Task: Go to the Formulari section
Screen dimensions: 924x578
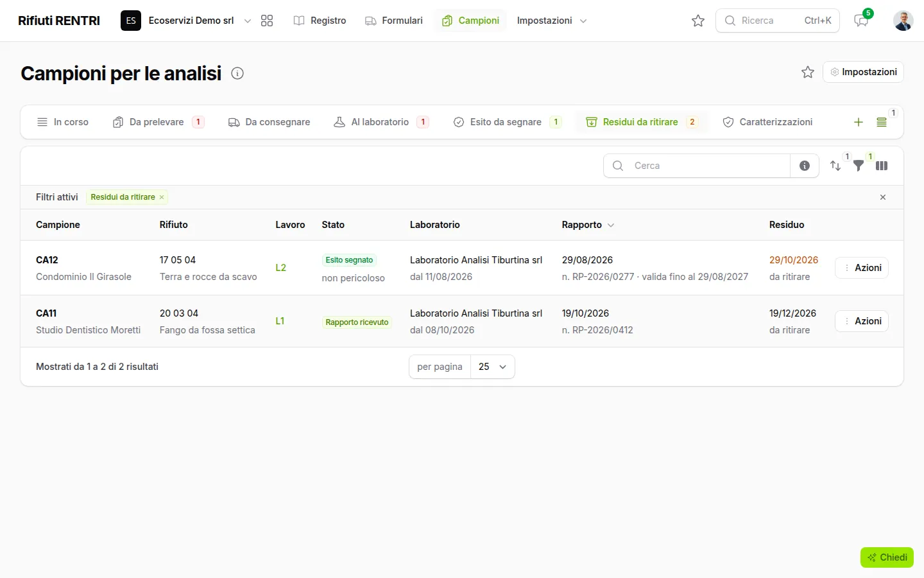Action: (394, 21)
